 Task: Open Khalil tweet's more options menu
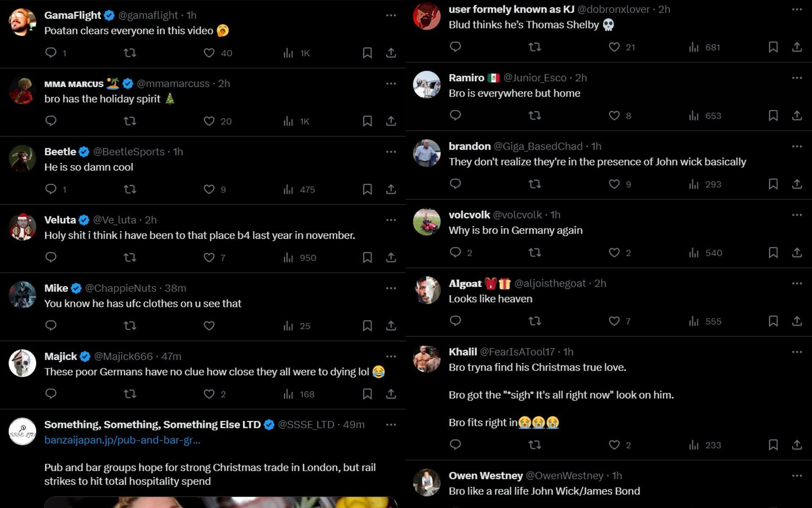797,352
